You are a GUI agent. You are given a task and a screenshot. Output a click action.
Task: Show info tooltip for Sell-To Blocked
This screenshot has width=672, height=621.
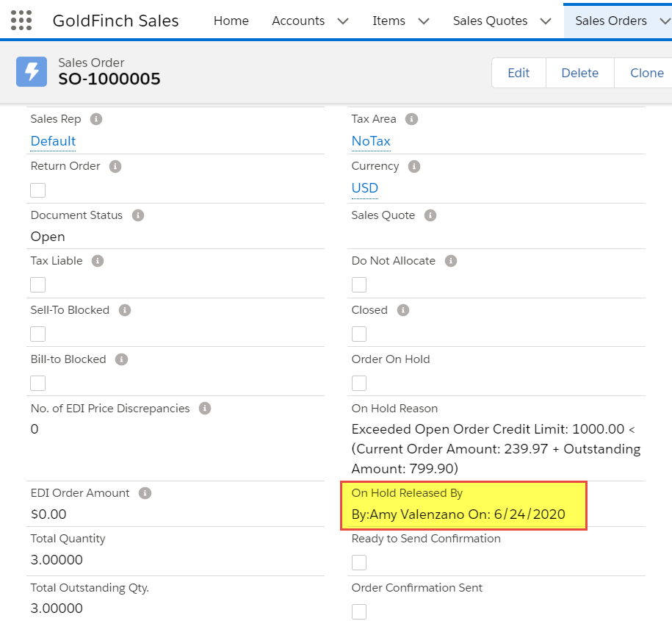pyautogui.click(x=125, y=310)
